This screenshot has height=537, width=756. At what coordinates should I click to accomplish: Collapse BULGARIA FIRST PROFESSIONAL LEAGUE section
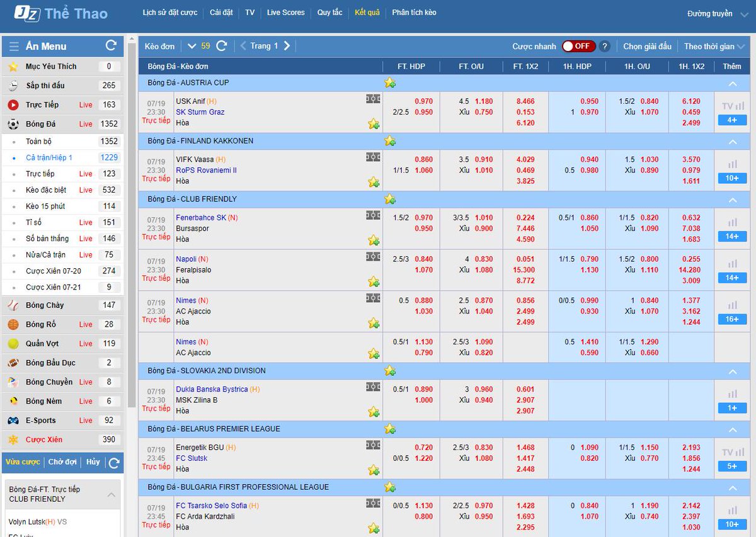point(732,487)
